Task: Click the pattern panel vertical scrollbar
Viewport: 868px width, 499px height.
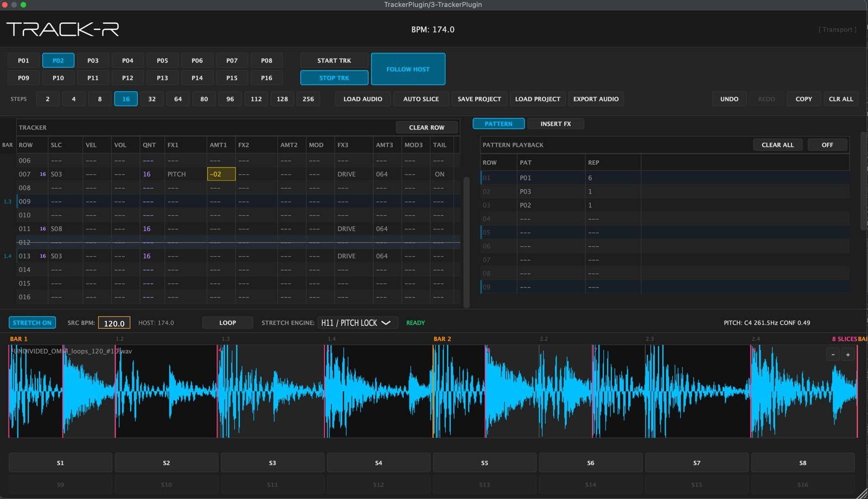Action: click(x=864, y=181)
